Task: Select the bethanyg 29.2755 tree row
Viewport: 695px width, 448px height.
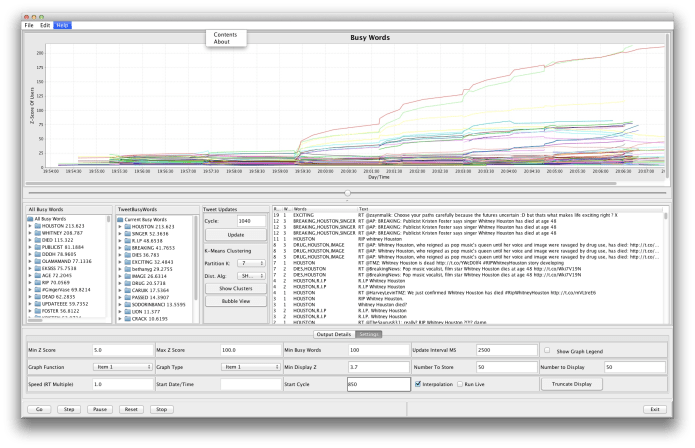Action: pos(152,269)
